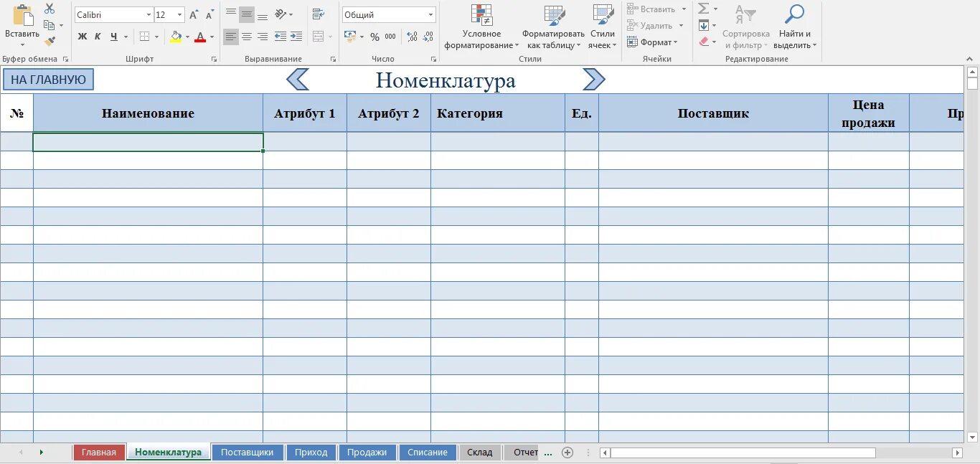980x464 pixels.
Task: Open Число group dialog launcher
Action: [x=433, y=59]
